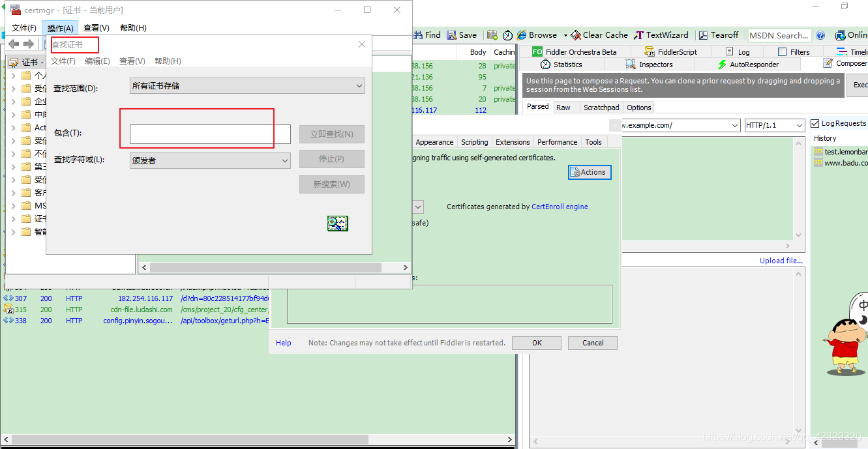Switch to the Inspectors tab
This screenshot has width=868, height=449.
click(x=649, y=65)
